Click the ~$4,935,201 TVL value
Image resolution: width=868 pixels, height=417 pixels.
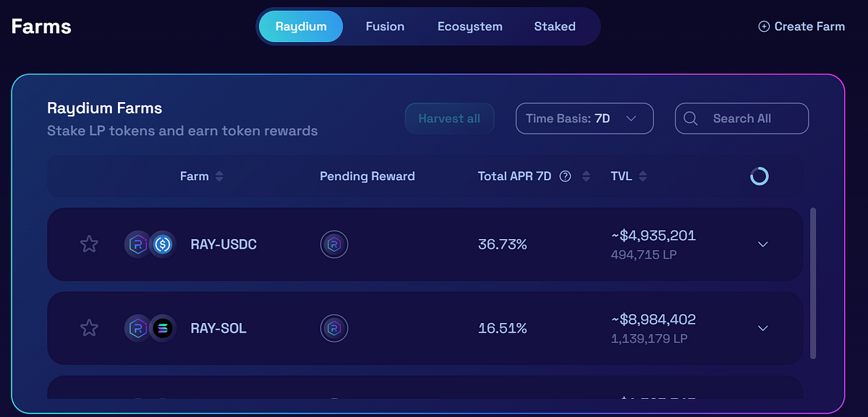coord(654,236)
